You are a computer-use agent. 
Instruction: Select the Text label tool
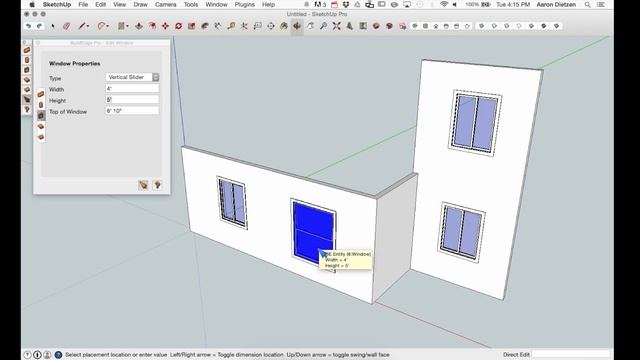click(x=258, y=26)
